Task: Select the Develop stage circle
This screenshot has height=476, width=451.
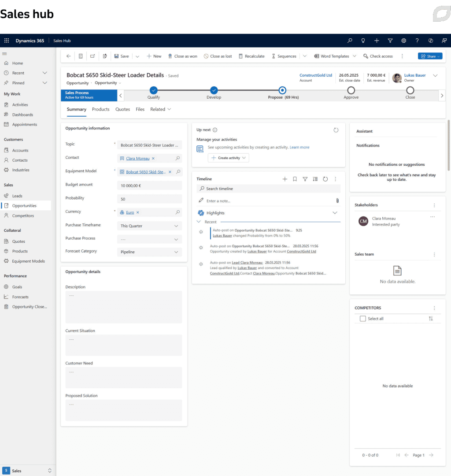Action: point(214,90)
